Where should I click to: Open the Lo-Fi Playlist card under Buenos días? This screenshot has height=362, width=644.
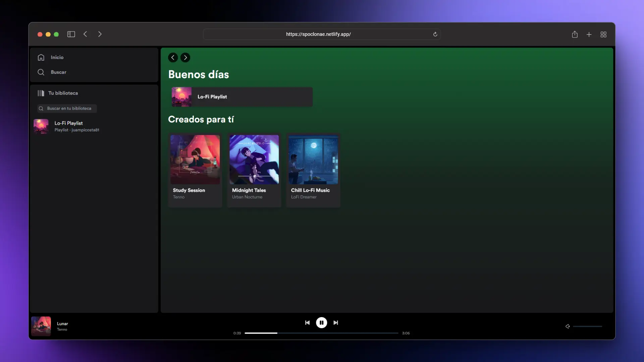pyautogui.click(x=242, y=97)
